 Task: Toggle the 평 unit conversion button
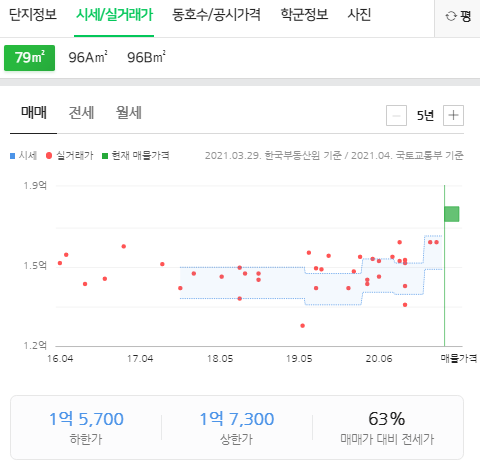coord(458,16)
